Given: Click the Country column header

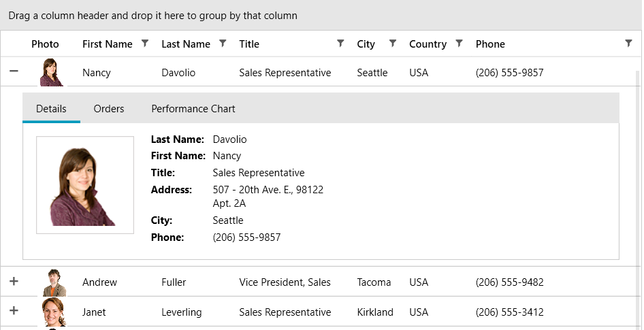Looking at the screenshot, I should [428, 44].
